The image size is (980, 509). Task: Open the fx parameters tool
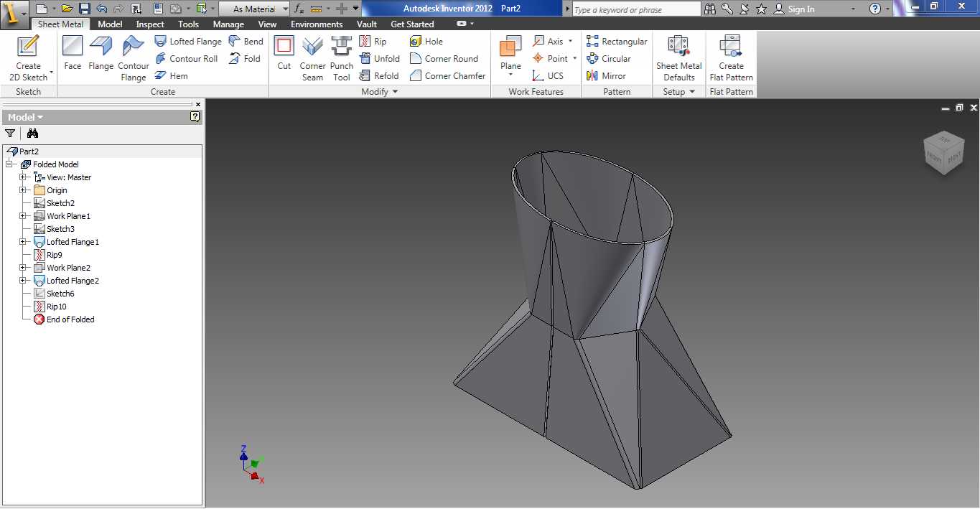coord(299,9)
